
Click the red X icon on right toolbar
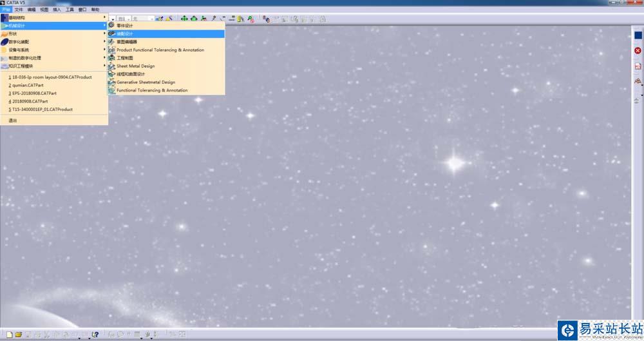638,50
